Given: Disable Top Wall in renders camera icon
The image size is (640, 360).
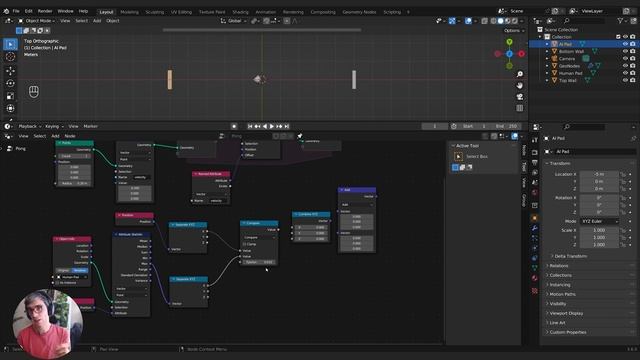Looking at the screenshot, I should [633, 81].
